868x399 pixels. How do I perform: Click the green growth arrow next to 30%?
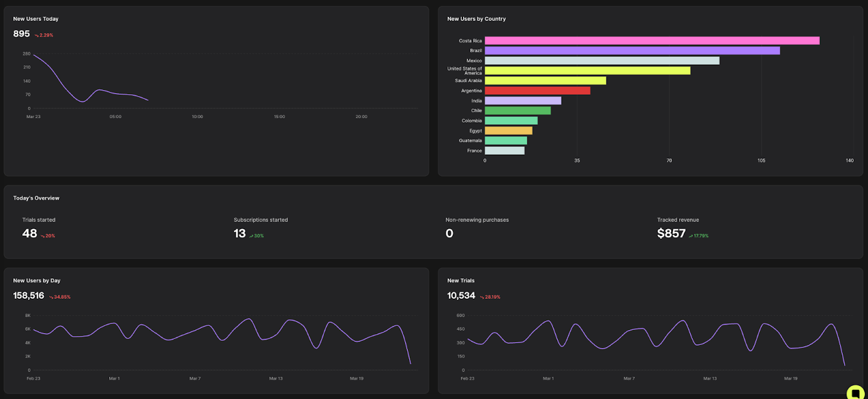tap(251, 235)
